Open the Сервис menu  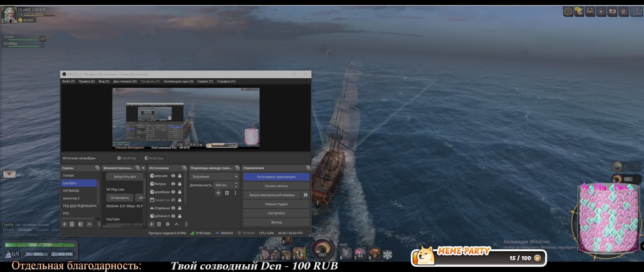[205, 81]
